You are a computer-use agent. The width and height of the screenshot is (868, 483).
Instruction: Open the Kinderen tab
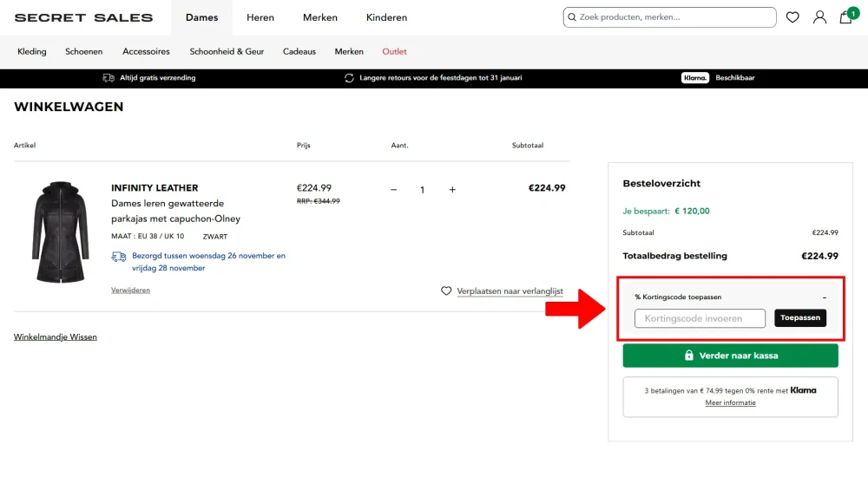coord(386,17)
